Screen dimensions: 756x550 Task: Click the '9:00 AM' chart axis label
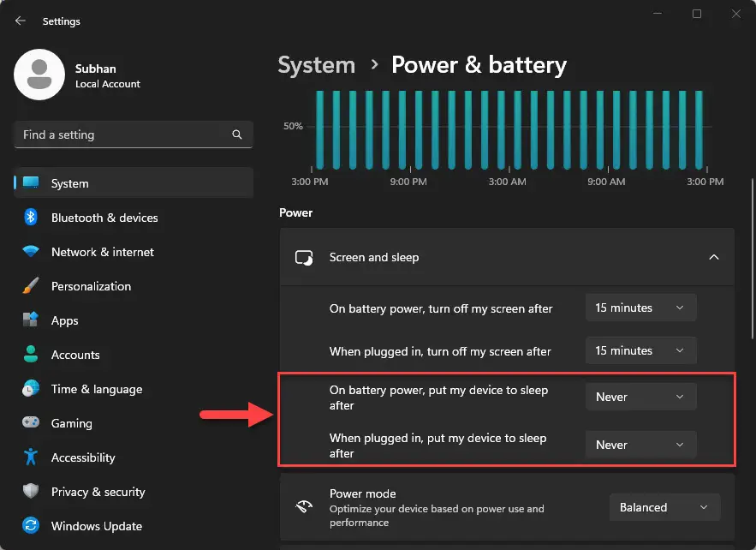tap(606, 182)
